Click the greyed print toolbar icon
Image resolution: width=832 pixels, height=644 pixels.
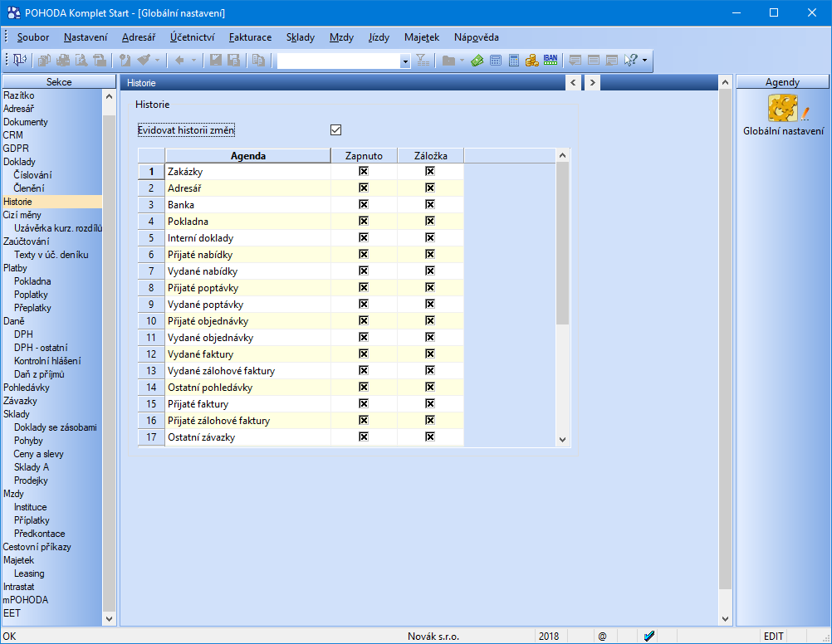pos(63,60)
